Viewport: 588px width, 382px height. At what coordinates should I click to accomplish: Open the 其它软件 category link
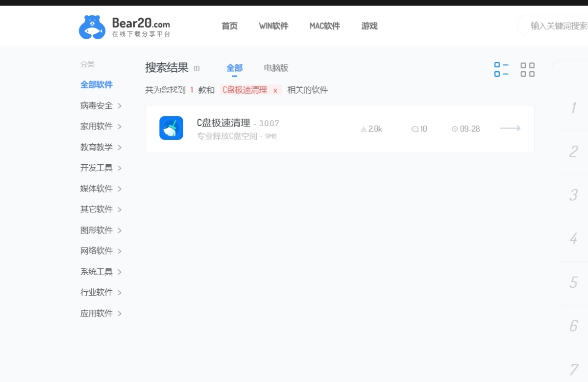(97, 209)
